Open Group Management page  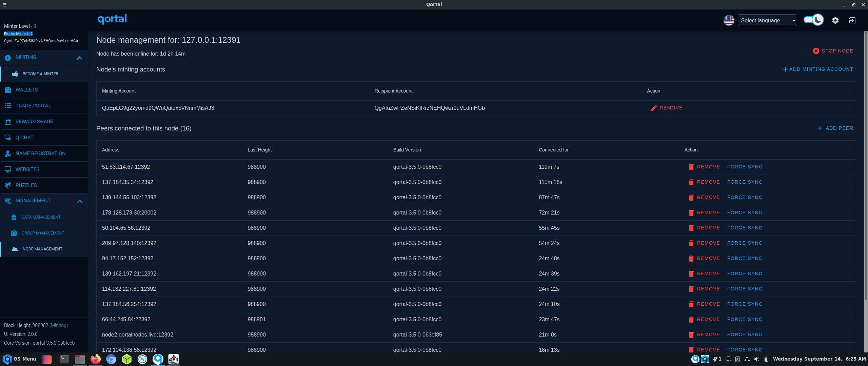pyautogui.click(x=44, y=233)
